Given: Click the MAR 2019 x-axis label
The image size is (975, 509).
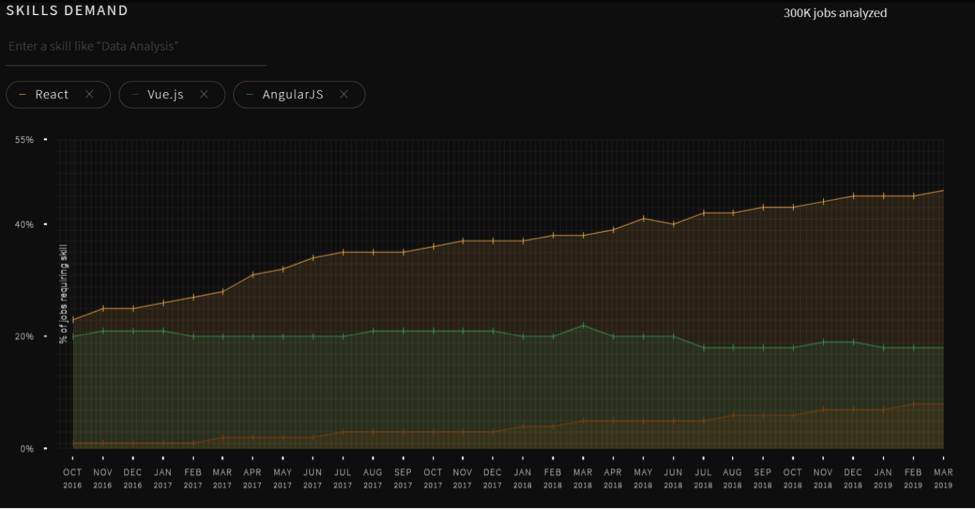Looking at the screenshot, I should tap(942, 477).
